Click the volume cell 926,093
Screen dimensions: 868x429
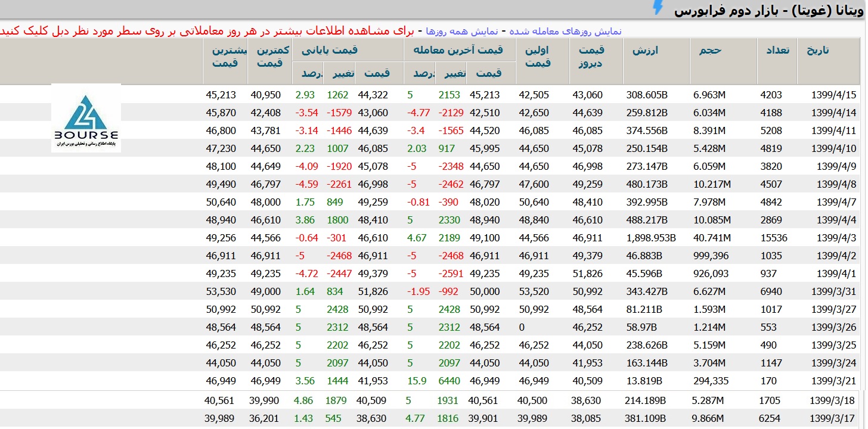[711, 273]
